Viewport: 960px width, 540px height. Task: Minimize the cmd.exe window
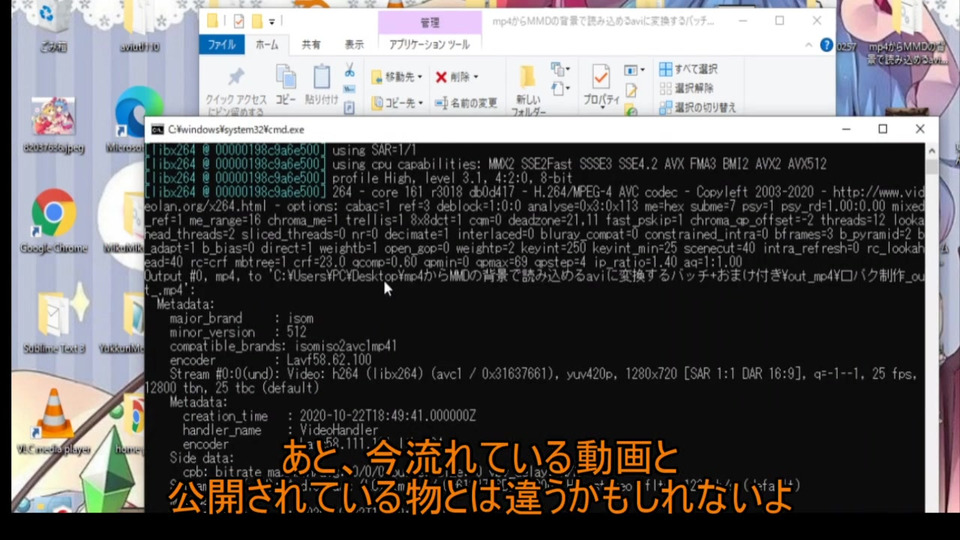[x=846, y=129]
